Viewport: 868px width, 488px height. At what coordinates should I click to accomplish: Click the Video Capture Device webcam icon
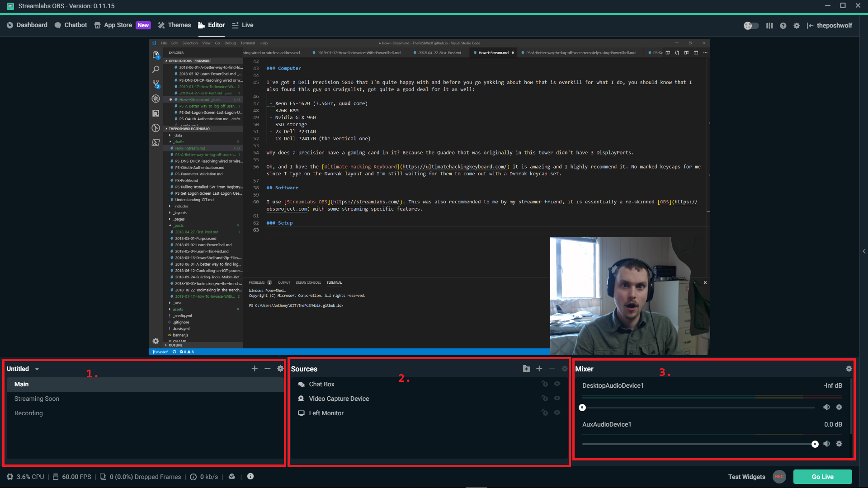pos(301,399)
